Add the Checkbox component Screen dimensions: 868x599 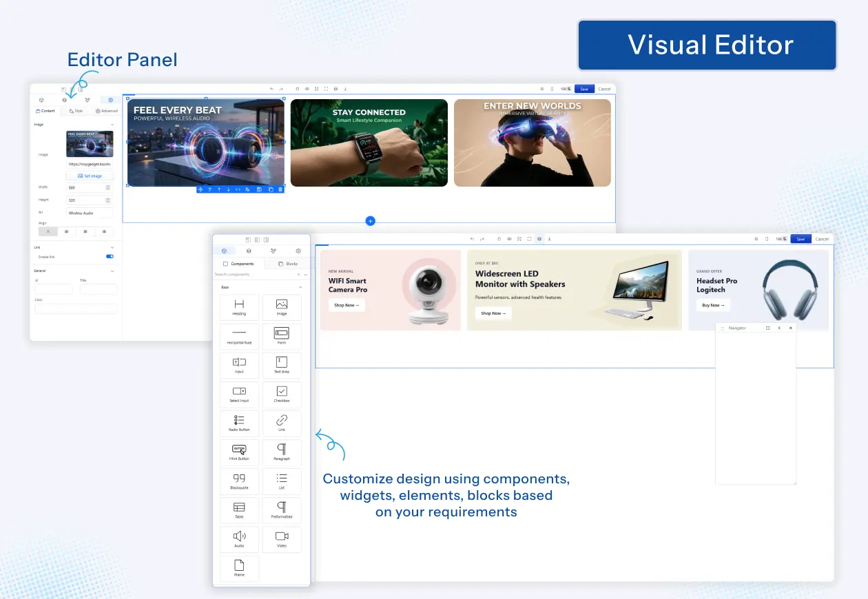click(x=282, y=394)
